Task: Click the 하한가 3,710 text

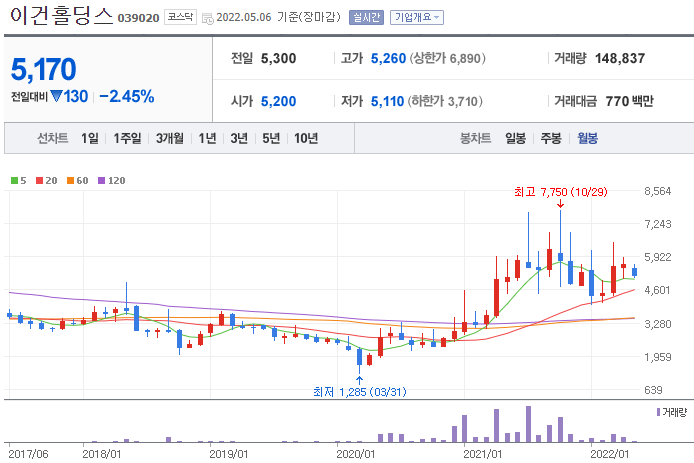Action: (445, 101)
